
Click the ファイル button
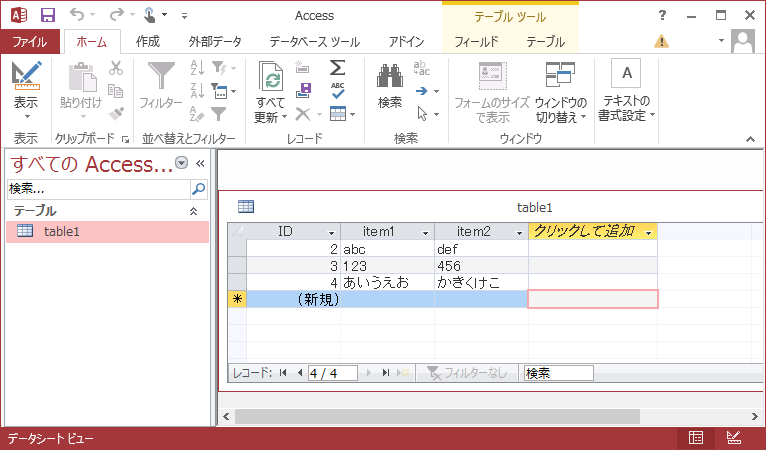[30, 41]
